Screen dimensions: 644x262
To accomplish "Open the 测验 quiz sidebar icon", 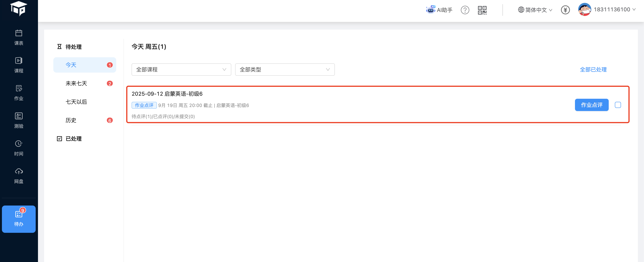I will coord(19,120).
